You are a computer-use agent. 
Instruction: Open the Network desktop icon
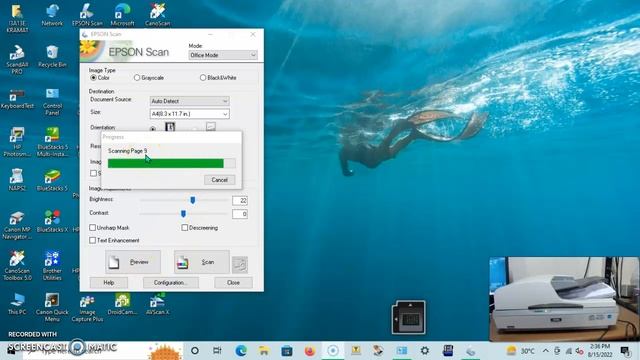click(52, 15)
